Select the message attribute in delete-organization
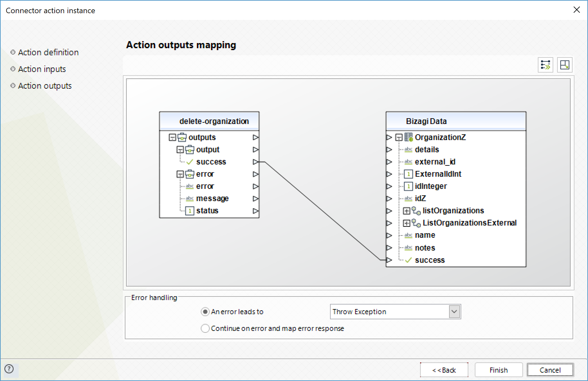The width and height of the screenshot is (588, 381). [x=212, y=199]
